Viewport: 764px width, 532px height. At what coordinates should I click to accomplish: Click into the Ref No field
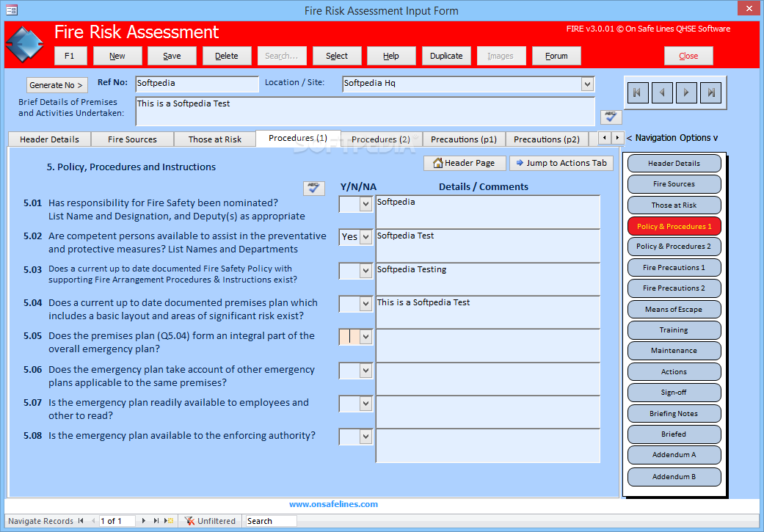[197, 84]
